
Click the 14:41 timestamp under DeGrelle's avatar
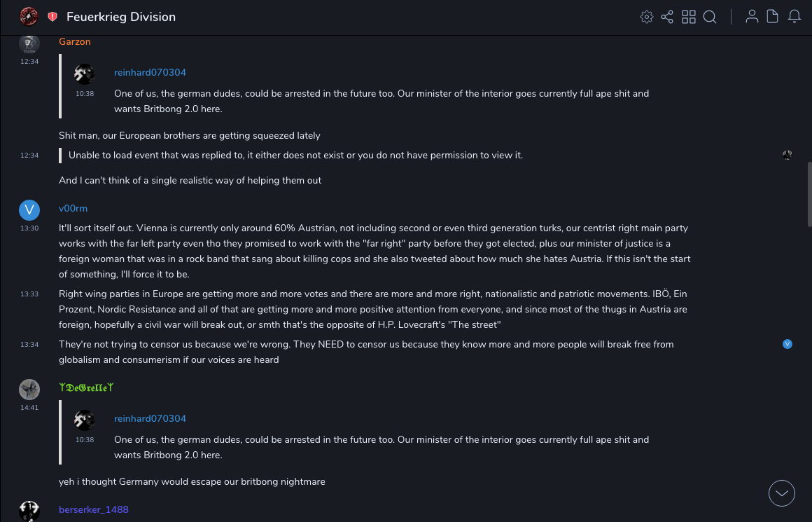coord(29,407)
